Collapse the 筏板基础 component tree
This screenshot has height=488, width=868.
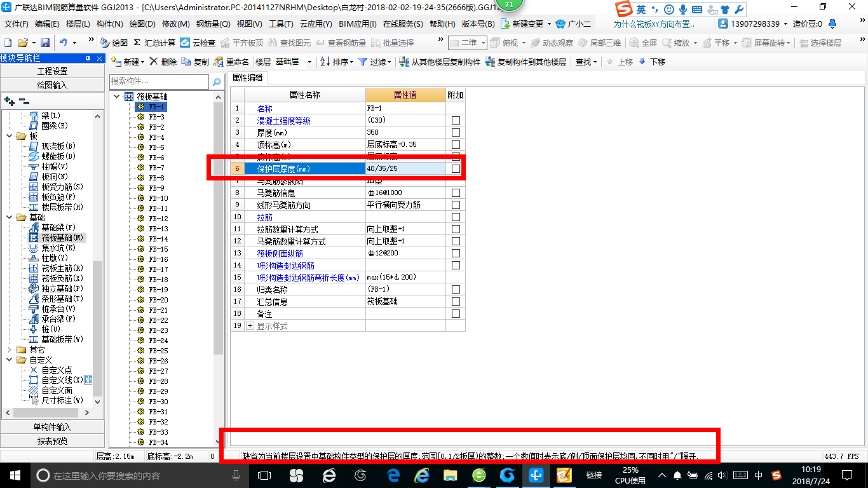[x=116, y=97]
